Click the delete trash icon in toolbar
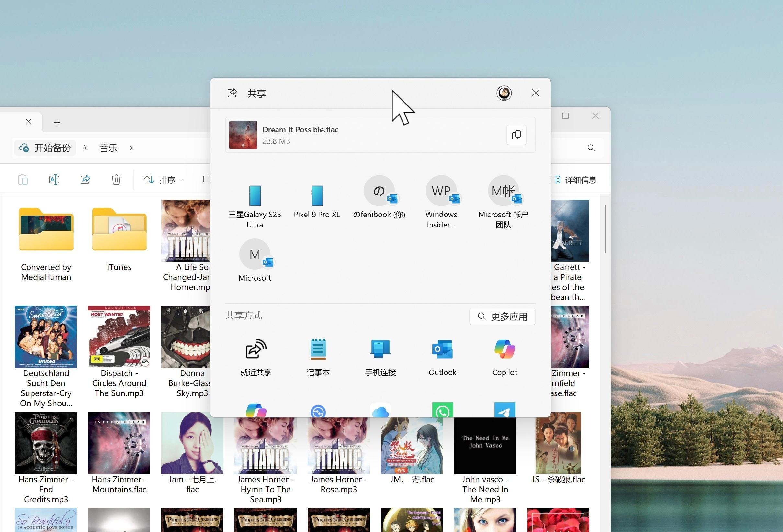Viewport: 783px width, 532px height. coord(116,180)
